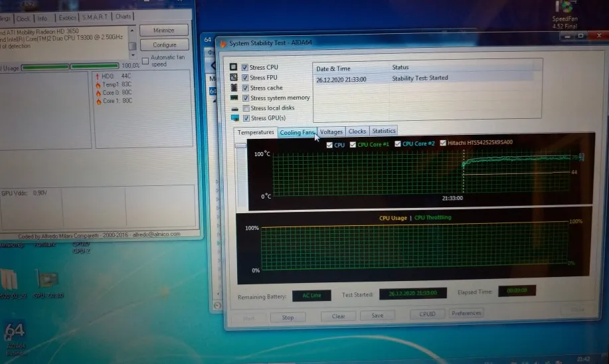Click the SpeedFan log scrollbar up arrow
This screenshot has width=609, height=364.
pyautogui.click(x=132, y=31)
